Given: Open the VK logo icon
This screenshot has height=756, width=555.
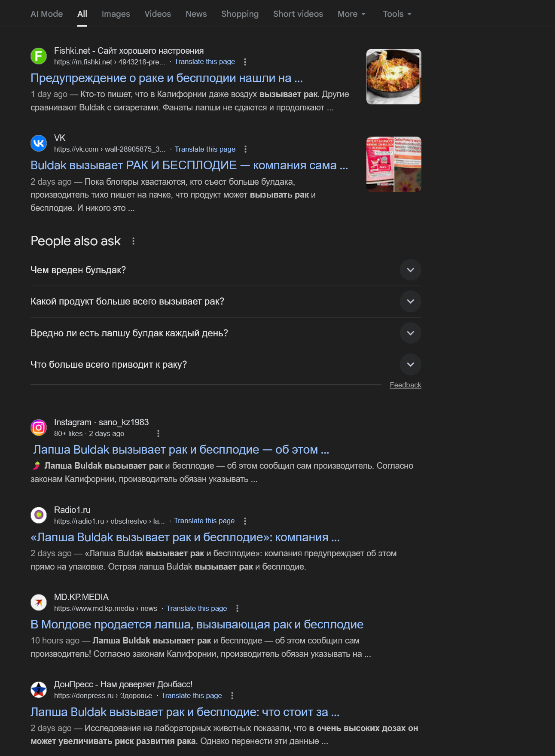Looking at the screenshot, I should 39,143.
